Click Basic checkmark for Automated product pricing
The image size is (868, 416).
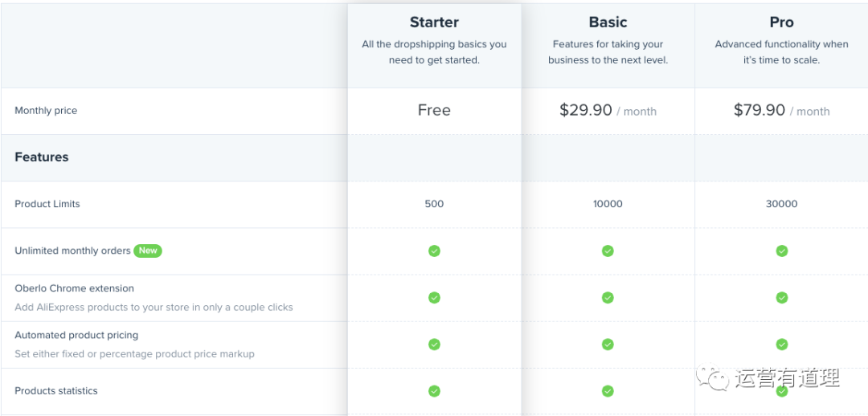click(x=608, y=344)
